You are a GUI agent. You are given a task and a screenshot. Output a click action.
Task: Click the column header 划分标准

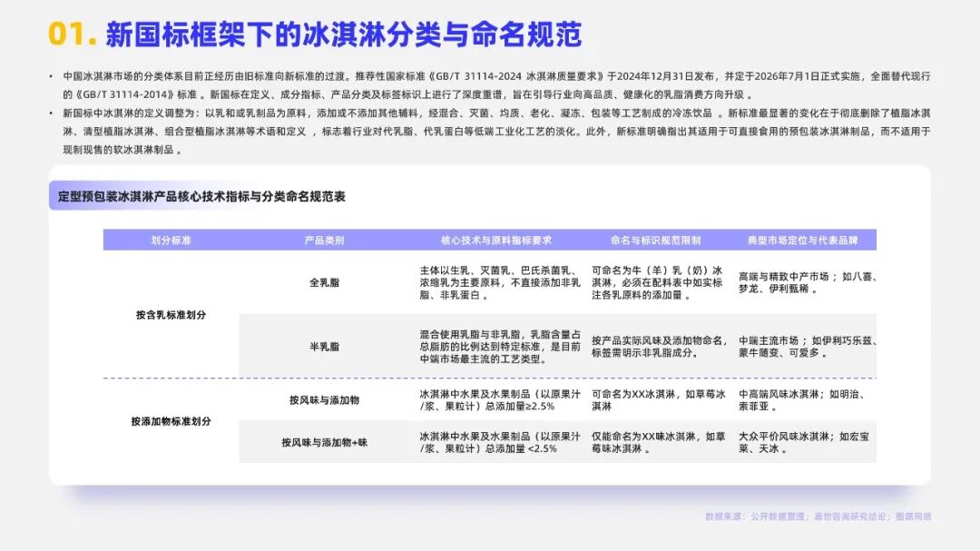point(171,241)
